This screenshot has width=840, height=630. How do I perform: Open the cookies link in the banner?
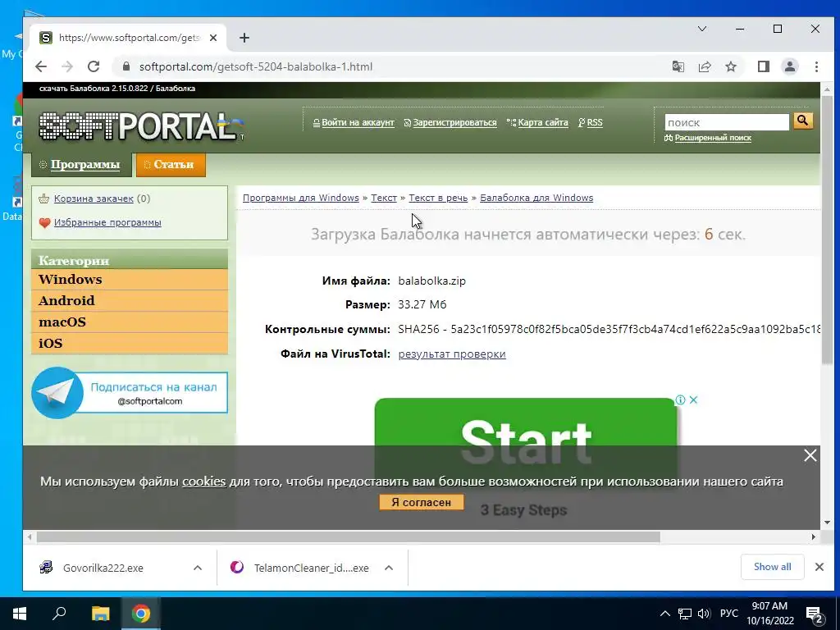tap(203, 481)
